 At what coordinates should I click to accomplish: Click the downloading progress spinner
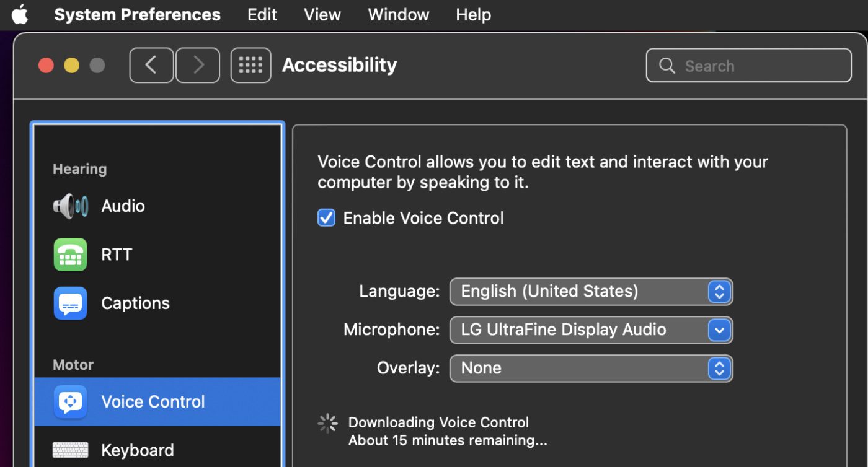pyautogui.click(x=327, y=424)
